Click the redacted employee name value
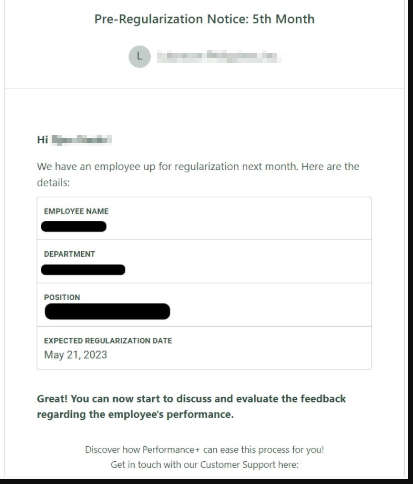Image resolution: width=413 pixels, height=484 pixels. click(74, 226)
